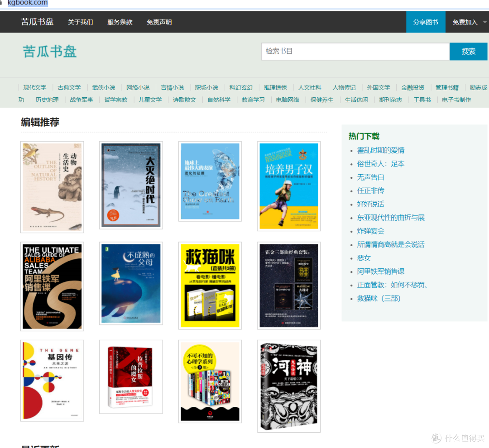The image size is (489, 448).
Task: Browse the 自然科学 category
Action: [x=219, y=100]
